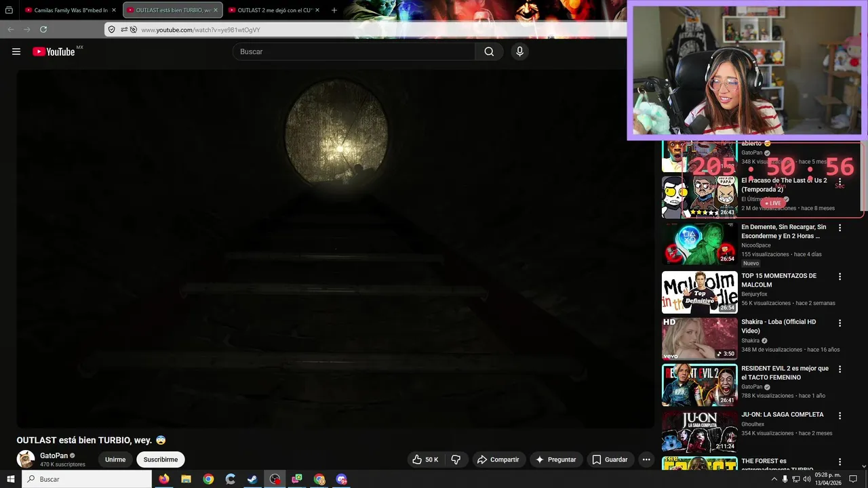The image size is (868, 488).
Task: Like the video with thumbs up
Action: click(x=425, y=460)
